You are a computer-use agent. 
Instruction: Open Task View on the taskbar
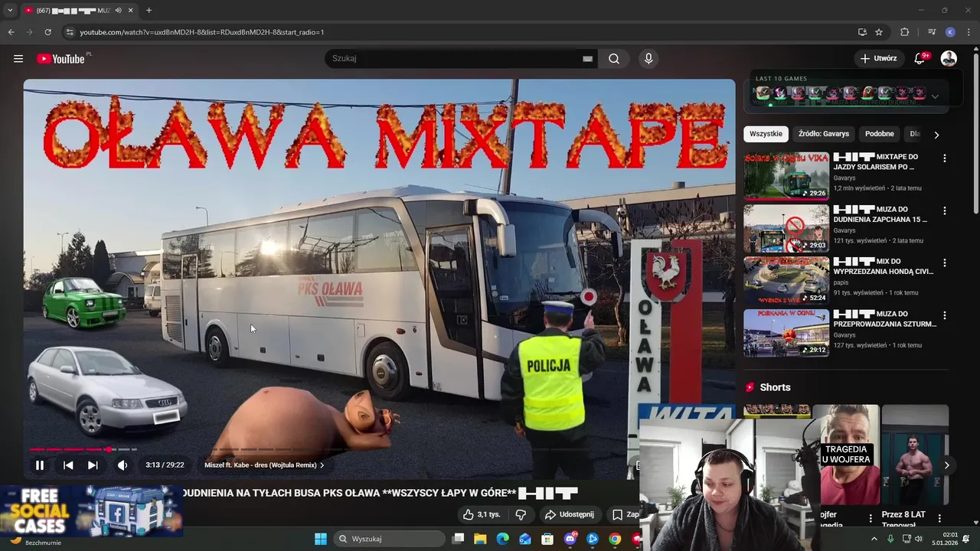pyautogui.click(x=458, y=539)
